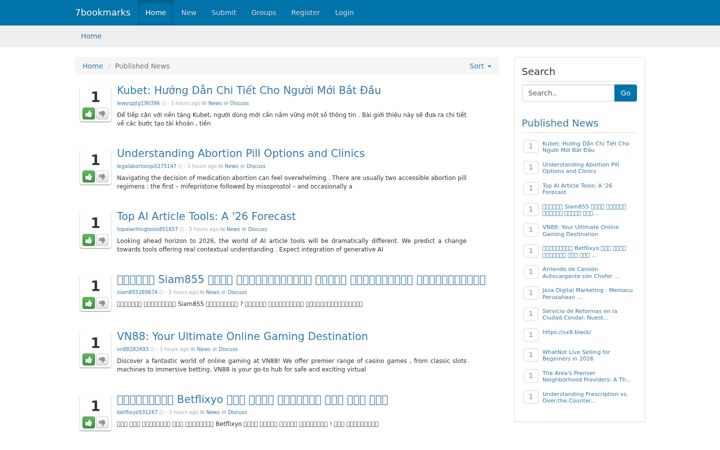This screenshot has height=450, width=720.
Task: Downvote the VN88 Online Gaming post
Action: point(102,360)
